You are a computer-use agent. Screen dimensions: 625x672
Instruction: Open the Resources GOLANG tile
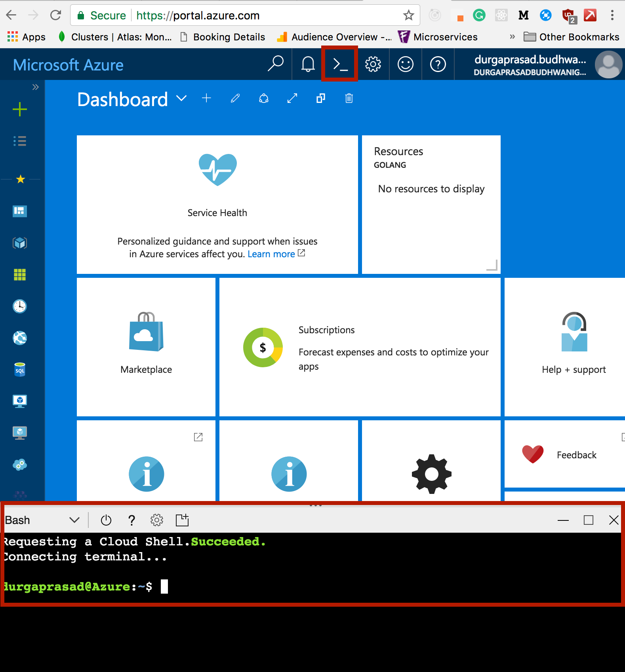431,205
